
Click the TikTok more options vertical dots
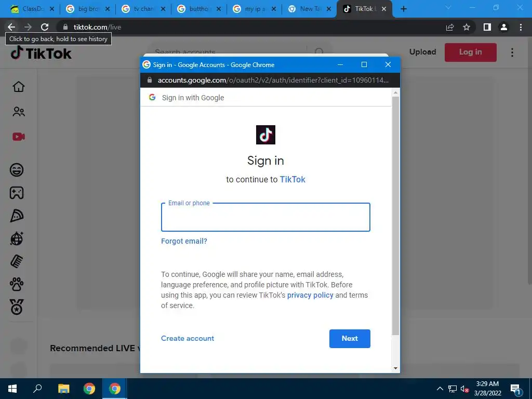(x=512, y=52)
